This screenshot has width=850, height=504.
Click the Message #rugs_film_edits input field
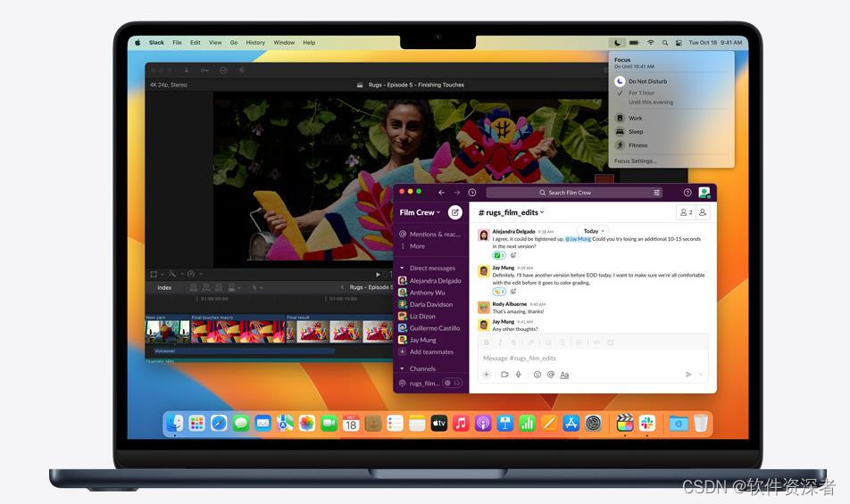(594, 359)
